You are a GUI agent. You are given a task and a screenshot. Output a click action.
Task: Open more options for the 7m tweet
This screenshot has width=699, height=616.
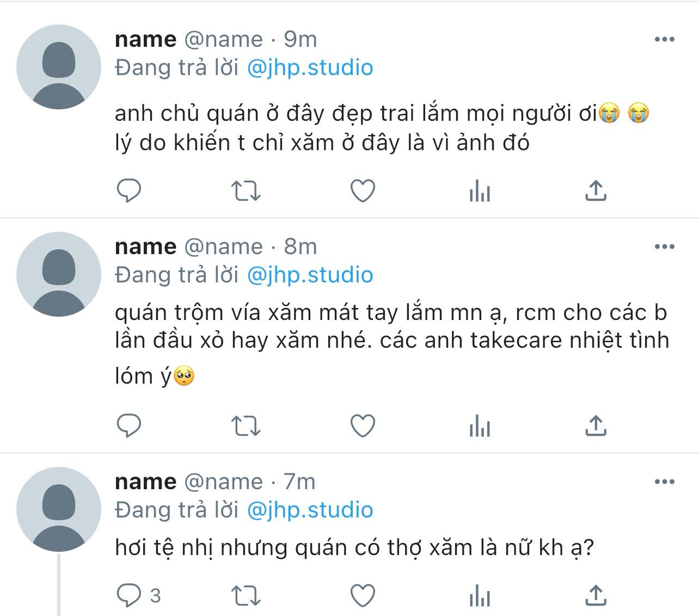click(664, 482)
